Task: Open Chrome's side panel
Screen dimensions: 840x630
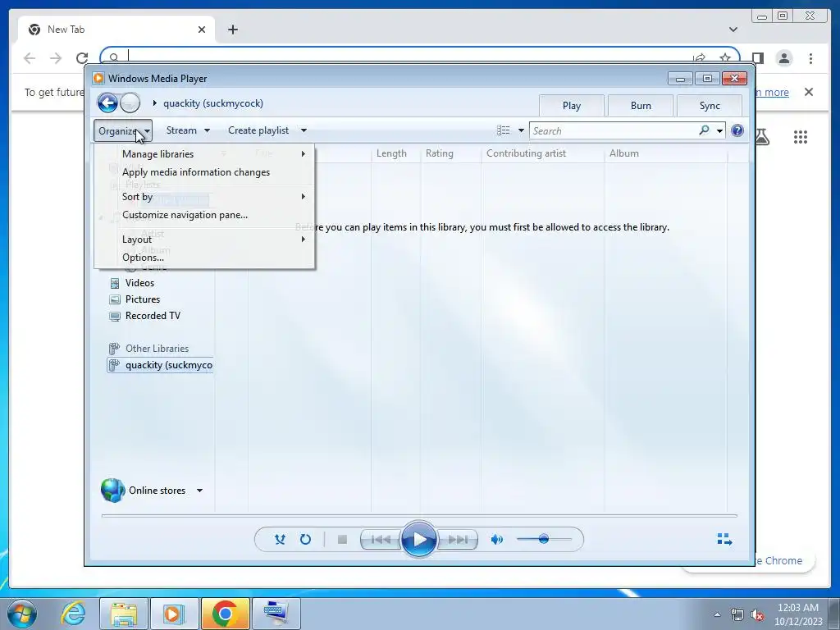Action: [x=757, y=58]
